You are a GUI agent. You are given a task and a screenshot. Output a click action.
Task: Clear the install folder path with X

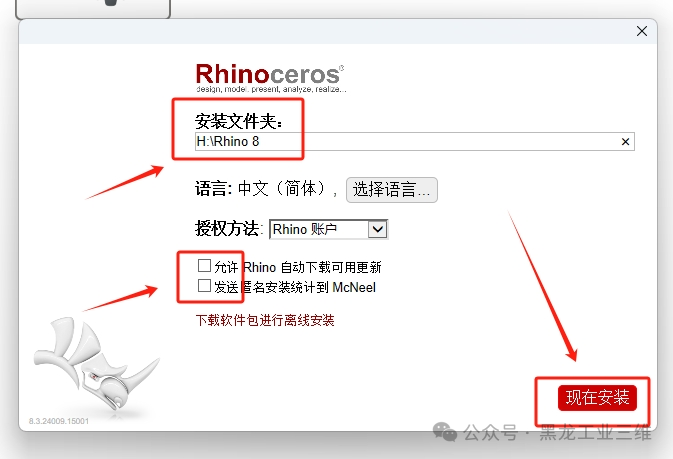(625, 142)
